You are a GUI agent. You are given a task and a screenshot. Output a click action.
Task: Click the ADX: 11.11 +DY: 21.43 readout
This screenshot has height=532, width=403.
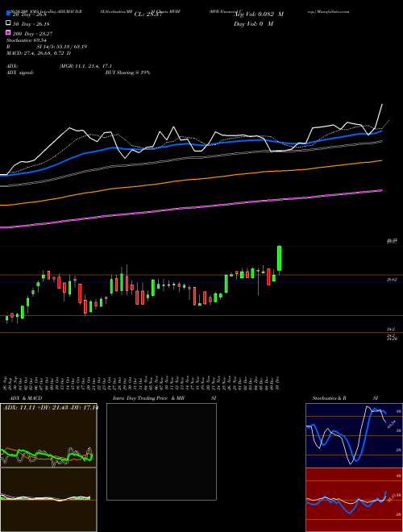[50, 408]
